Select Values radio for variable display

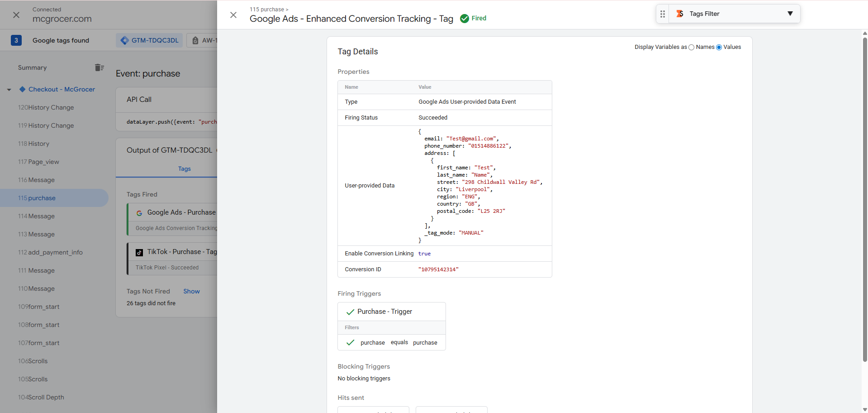719,48
